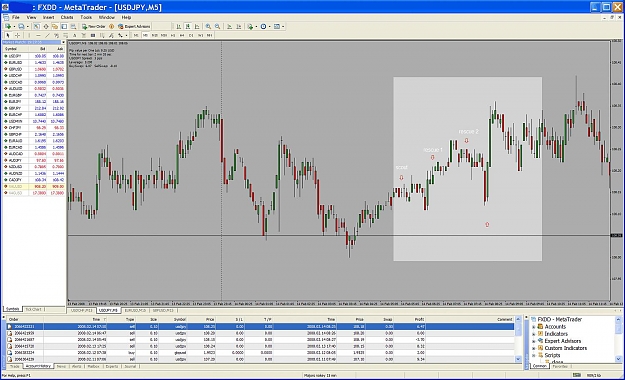The image size is (625, 380).
Task: Launch MetaEditor from the toolbar icon
Action: tap(112, 26)
